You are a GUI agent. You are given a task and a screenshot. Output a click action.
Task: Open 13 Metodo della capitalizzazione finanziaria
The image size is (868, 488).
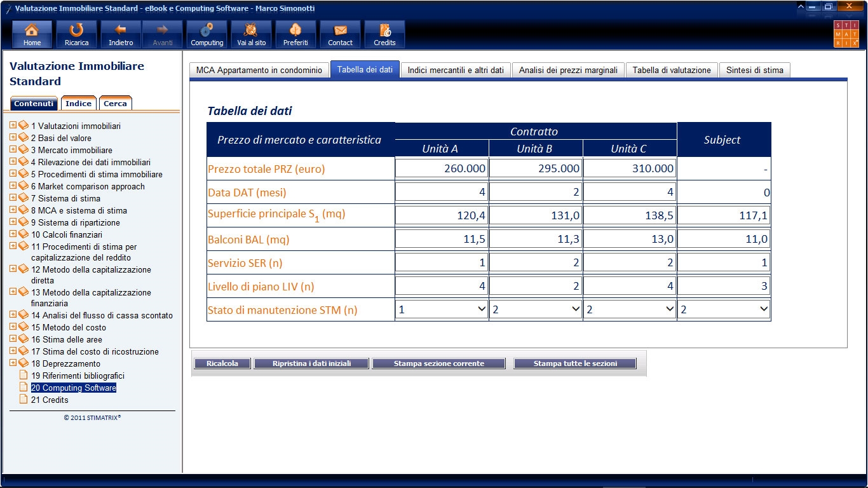pos(91,298)
